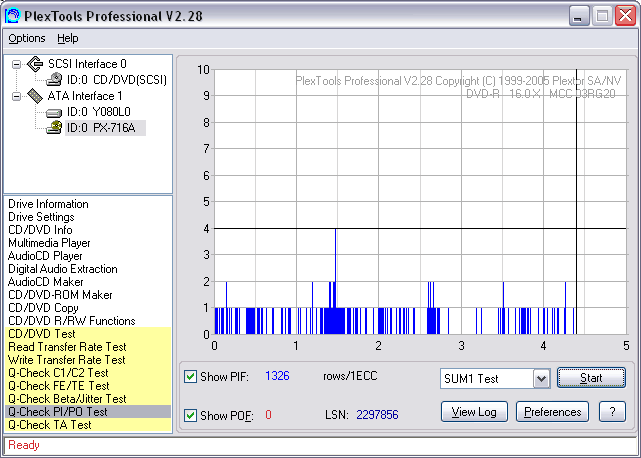The image size is (641, 458).
Task: Open CD/DVD-ROM Maker
Action: pyautogui.click(x=60, y=295)
